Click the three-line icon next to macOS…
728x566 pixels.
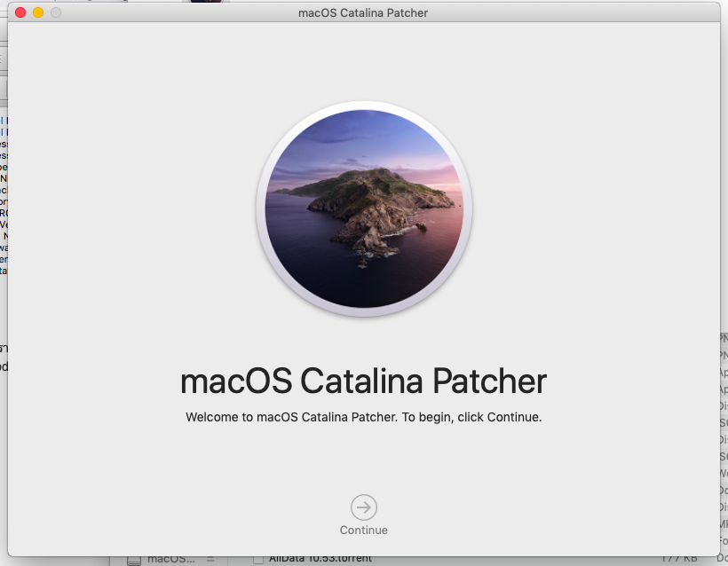(x=210, y=559)
